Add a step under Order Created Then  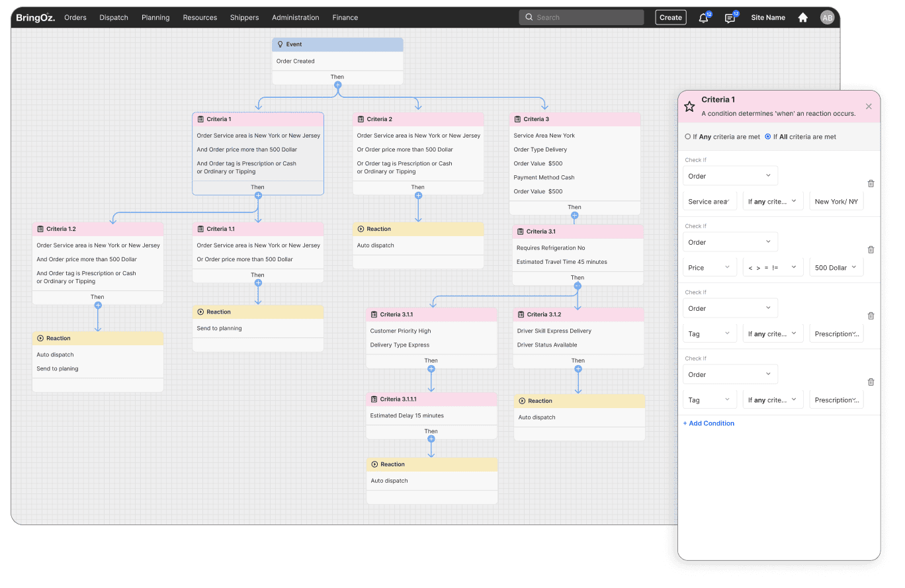[x=337, y=85]
